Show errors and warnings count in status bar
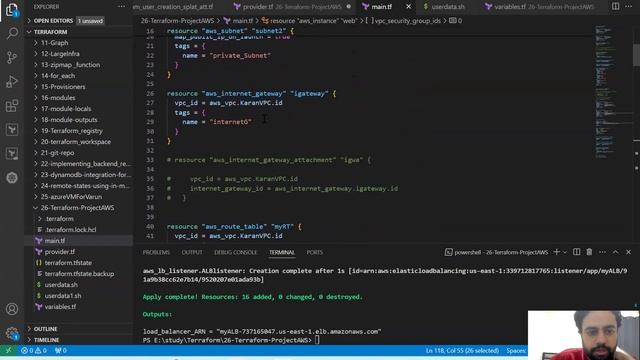 34,351
